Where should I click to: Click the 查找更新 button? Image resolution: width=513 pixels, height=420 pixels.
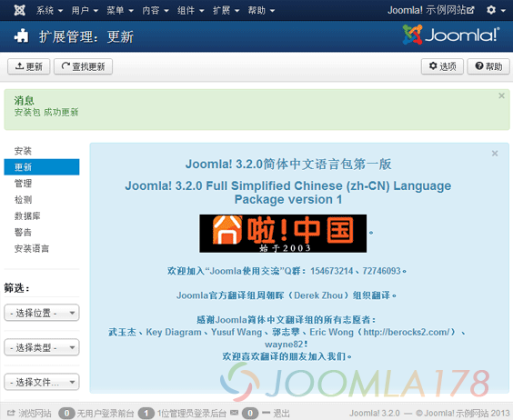(x=83, y=66)
